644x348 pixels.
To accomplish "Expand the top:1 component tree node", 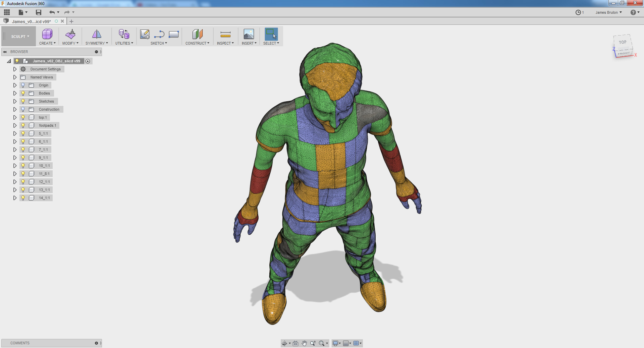I will (15, 117).
